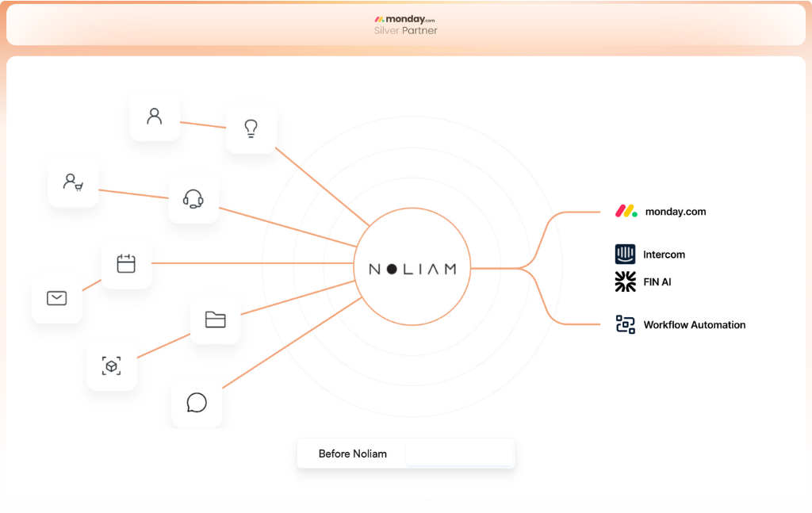The image size is (812, 513).
Task: Click the Intercom label
Action: 664,255
